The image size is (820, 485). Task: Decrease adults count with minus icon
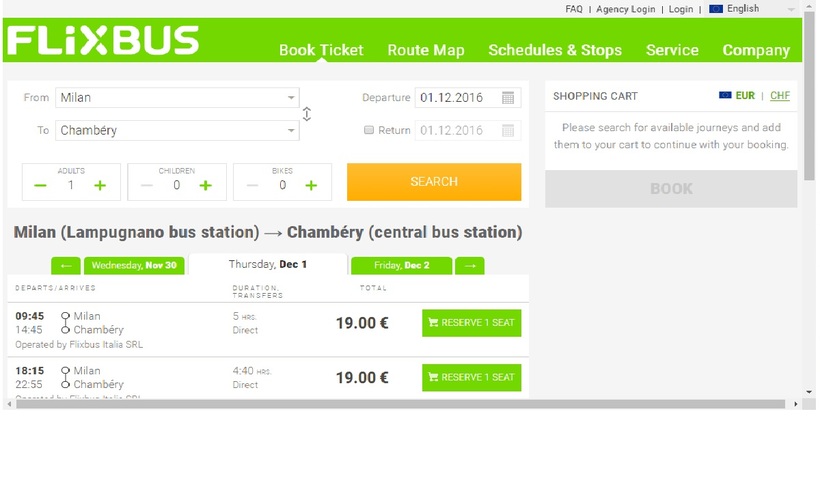[40, 185]
